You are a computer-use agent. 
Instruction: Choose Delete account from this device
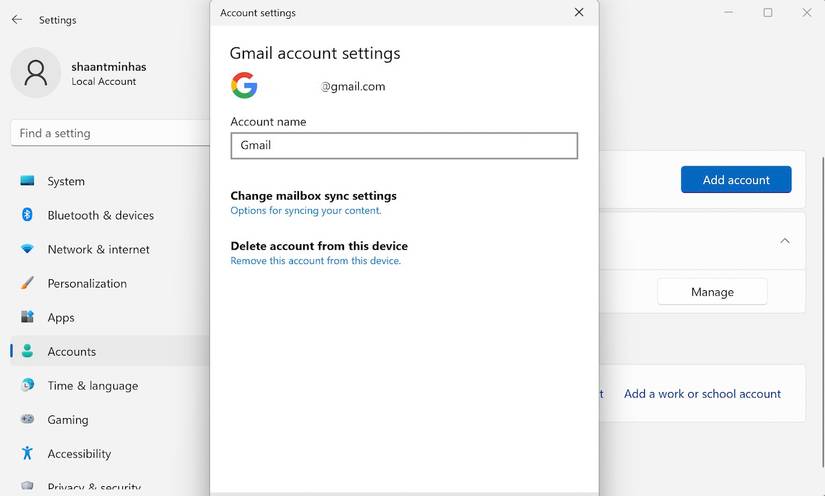319,246
